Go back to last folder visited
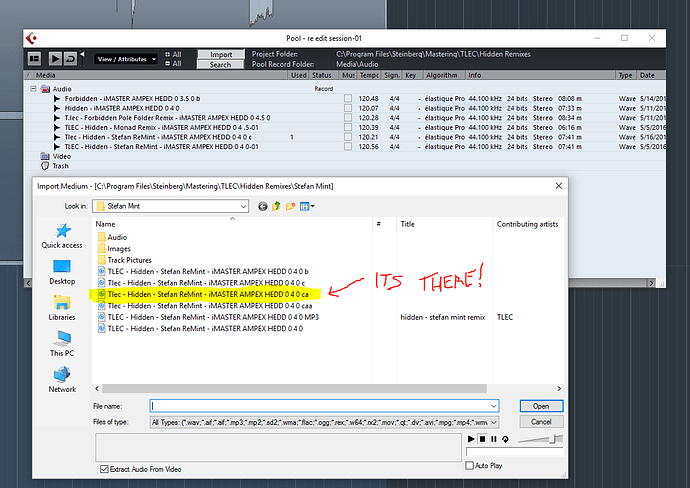Viewport: 690px width, 488px height. click(x=262, y=206)
